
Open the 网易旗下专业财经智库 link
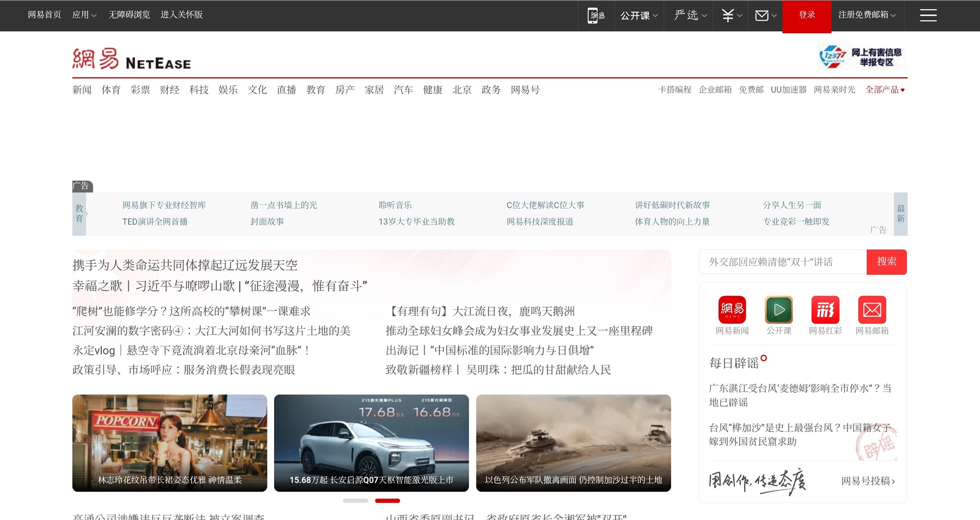(x=164, y=205)
